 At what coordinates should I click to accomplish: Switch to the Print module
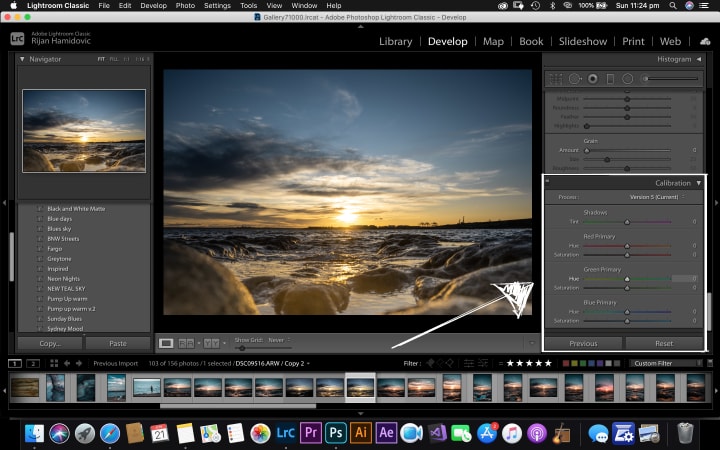point(633,41)
